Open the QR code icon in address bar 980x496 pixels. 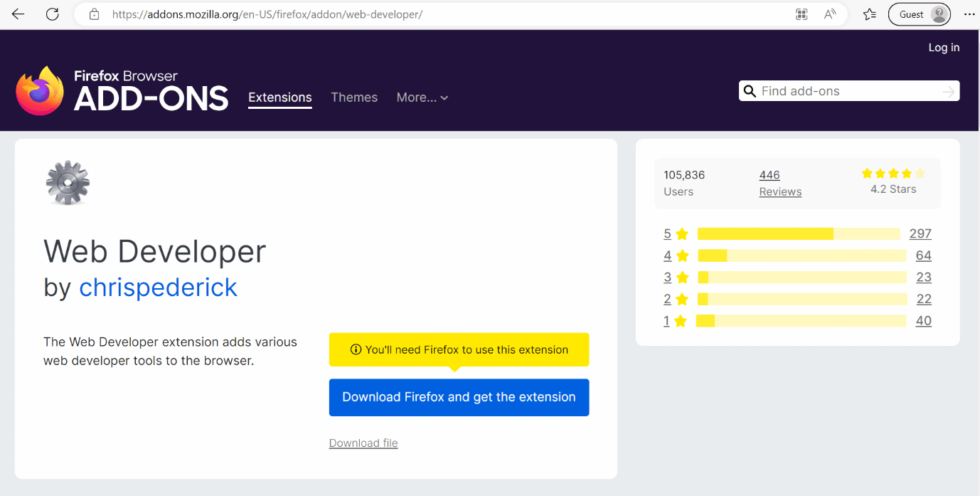(801, 14)
